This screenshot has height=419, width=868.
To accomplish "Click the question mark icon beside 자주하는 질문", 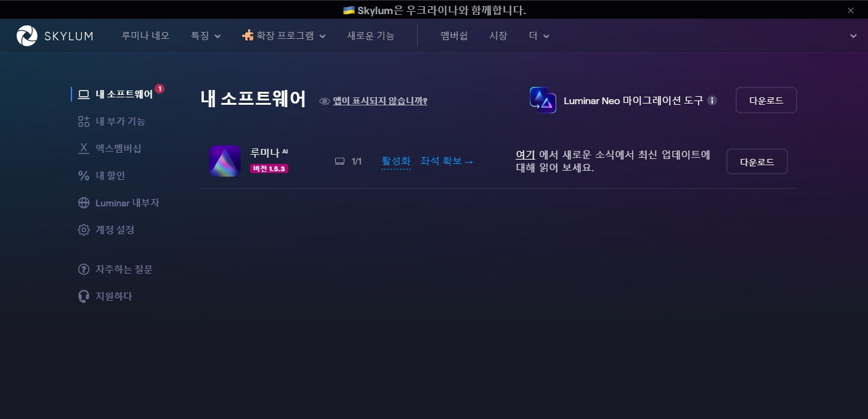I will coord(84,269).
